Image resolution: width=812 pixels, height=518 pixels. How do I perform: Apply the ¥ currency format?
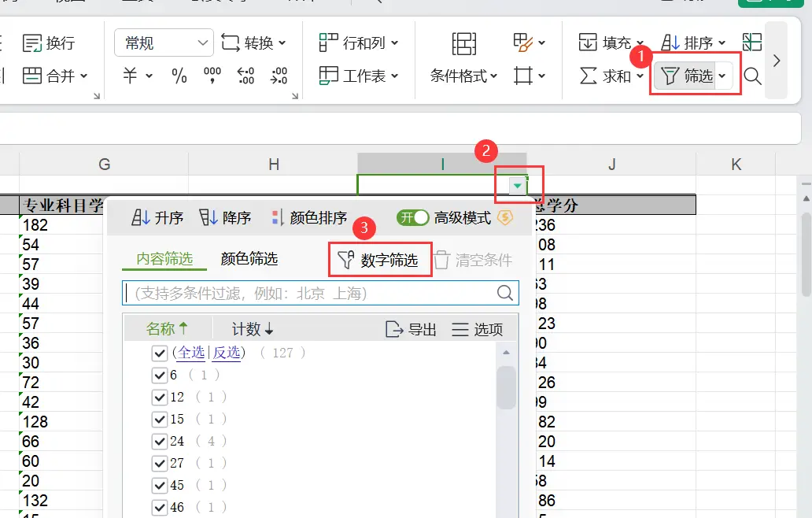(x=130, y=76)
